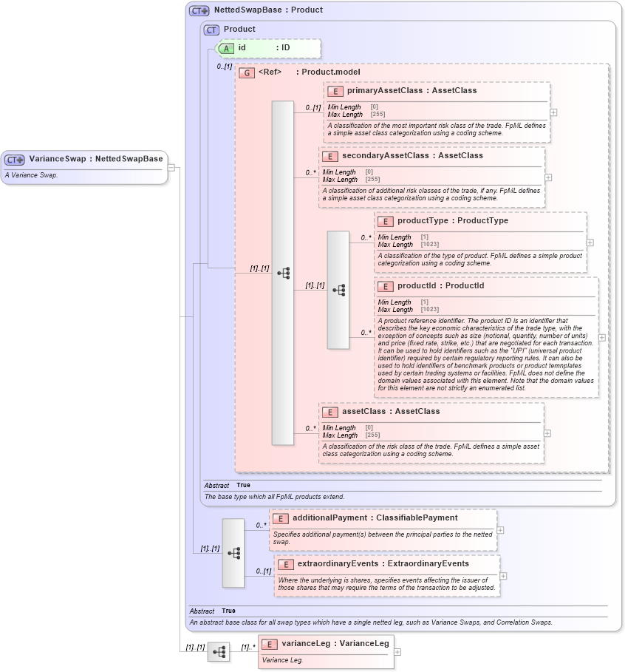The image size is (625, 672).
Task: Click the compositor icon inside the Product.model group
Action: [x=284, y=274]
